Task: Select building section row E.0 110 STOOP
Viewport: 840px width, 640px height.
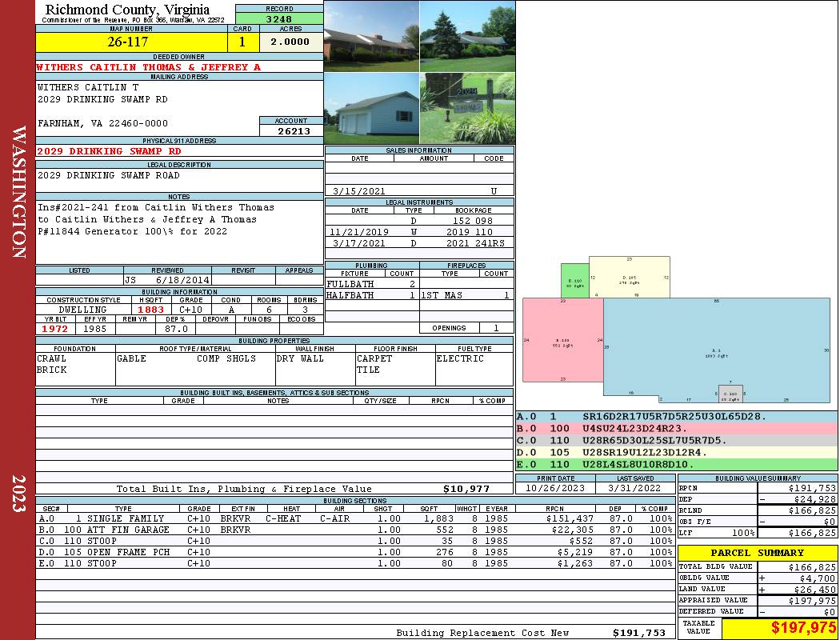Action: [x=356, y=563]
